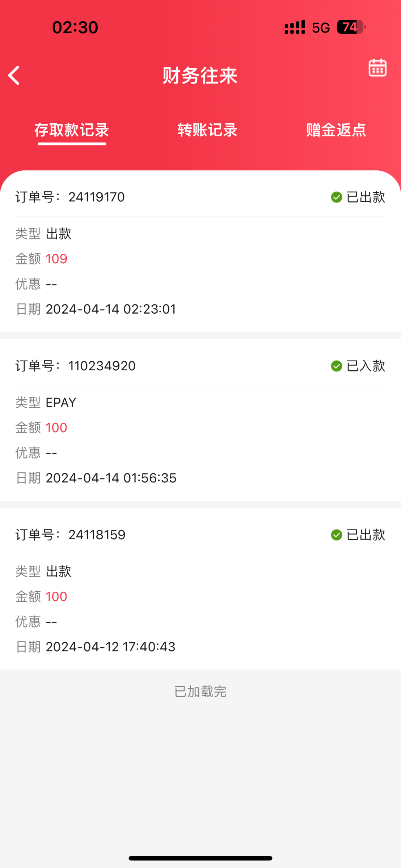Tap the 5G network indicator
The width and height of the screenshot is (401, 868).
pos(321,27)
